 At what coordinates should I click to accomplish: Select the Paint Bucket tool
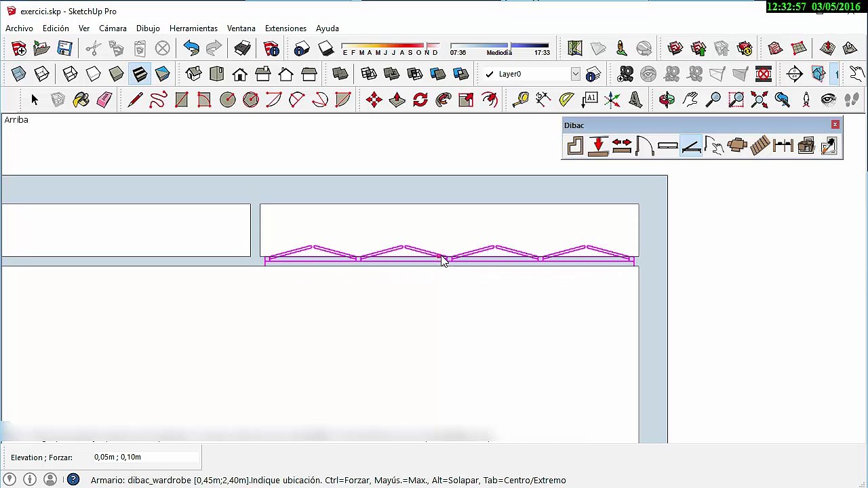click(x=81, y=100)
